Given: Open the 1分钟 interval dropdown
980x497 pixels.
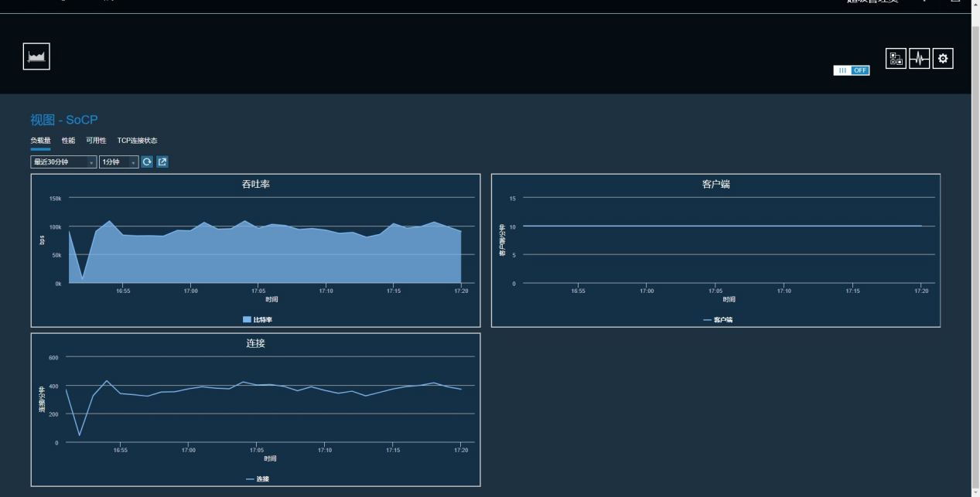Looking at the screenshot, I should pos(118,162).
